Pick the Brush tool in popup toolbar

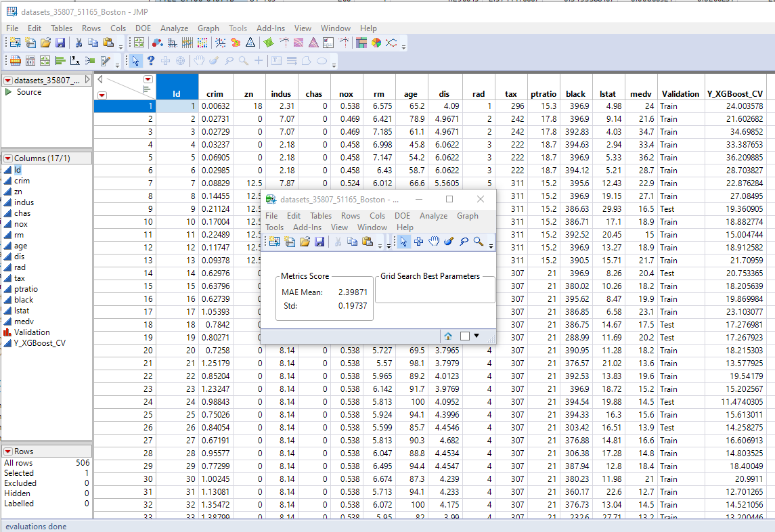pyautogui.click(x=449, y=242)
